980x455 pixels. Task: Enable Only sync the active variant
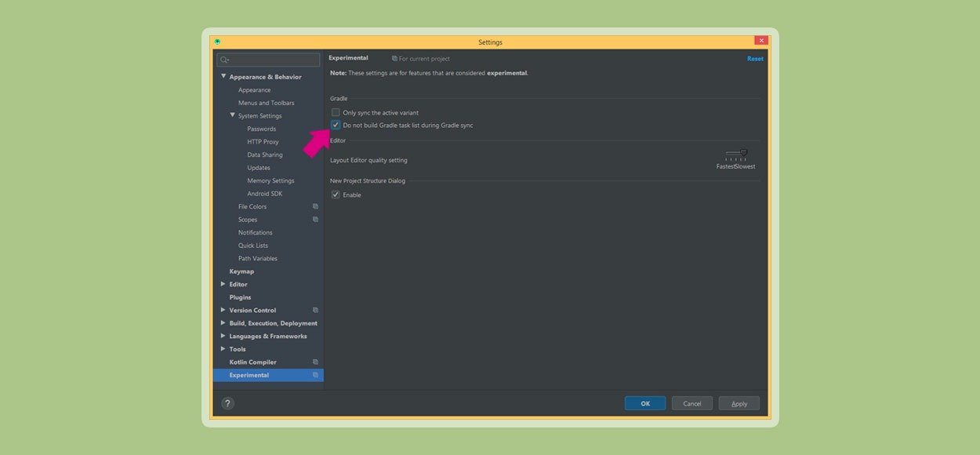336,112
